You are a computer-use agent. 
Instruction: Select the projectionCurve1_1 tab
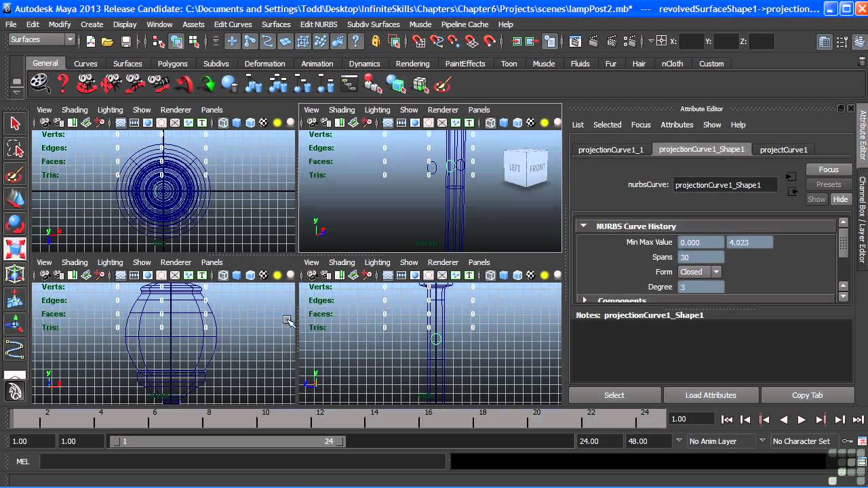click(x=610, y=150)
